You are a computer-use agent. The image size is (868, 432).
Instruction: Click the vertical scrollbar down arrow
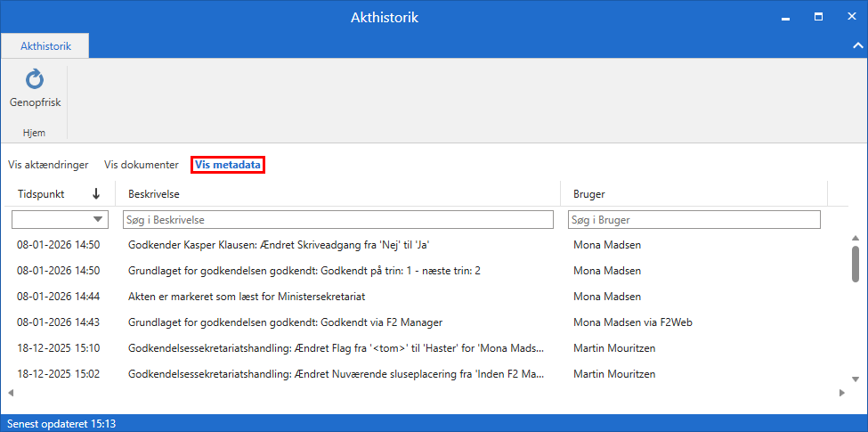856,379
